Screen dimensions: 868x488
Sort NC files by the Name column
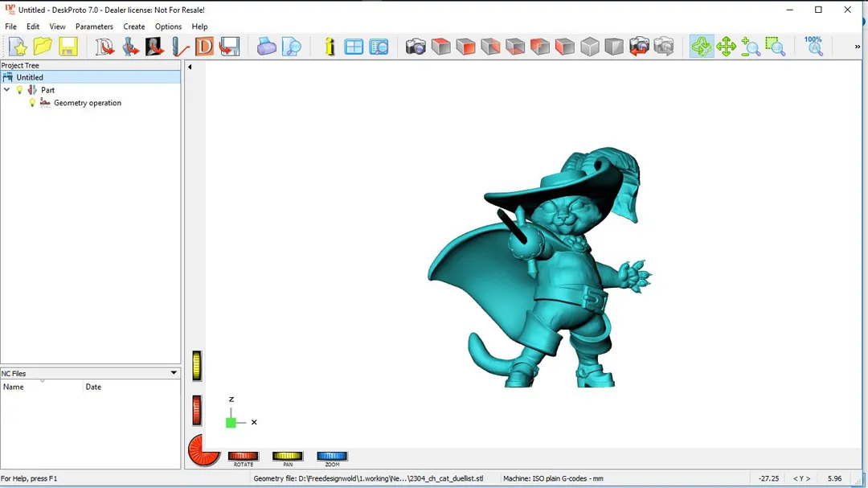(x=42, y=387)
